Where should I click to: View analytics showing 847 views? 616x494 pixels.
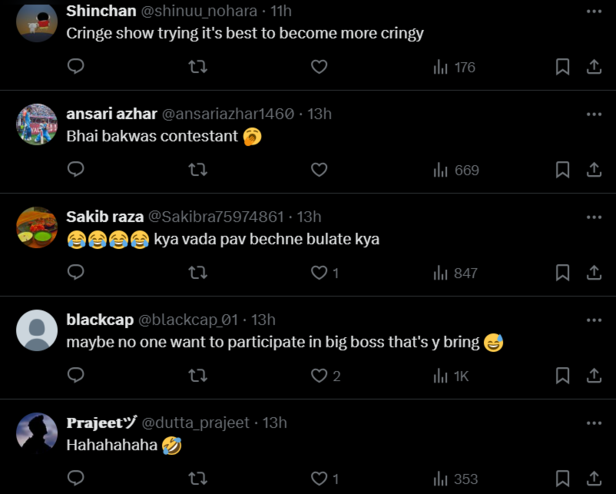click(455, 273)
